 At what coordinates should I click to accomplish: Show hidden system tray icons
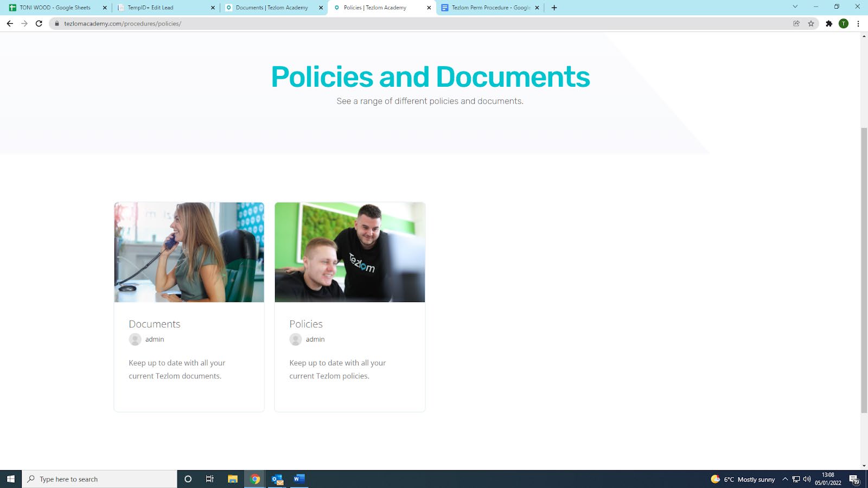[785, 479]
